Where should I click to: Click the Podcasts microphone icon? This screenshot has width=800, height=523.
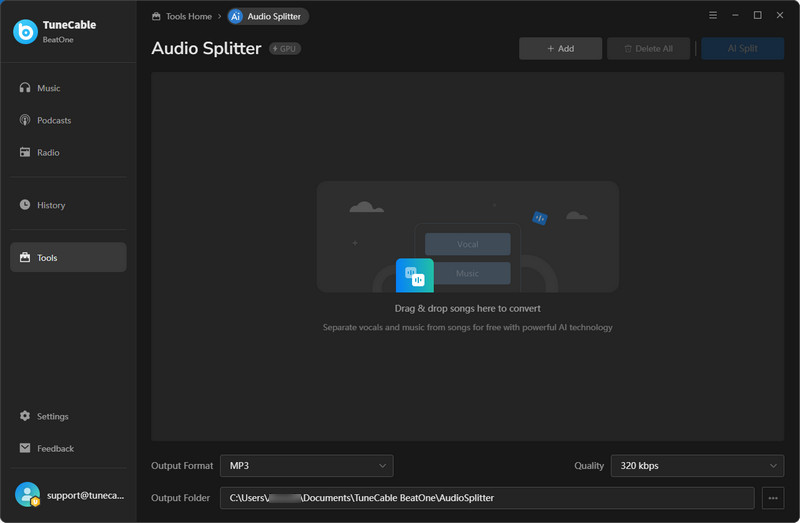(24, 120)
